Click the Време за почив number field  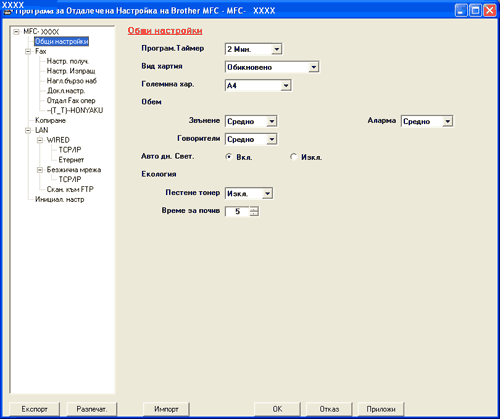(237, 211)
